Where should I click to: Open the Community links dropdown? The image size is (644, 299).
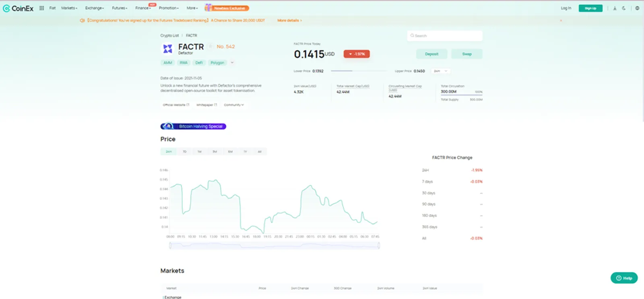tap(234, 105)
